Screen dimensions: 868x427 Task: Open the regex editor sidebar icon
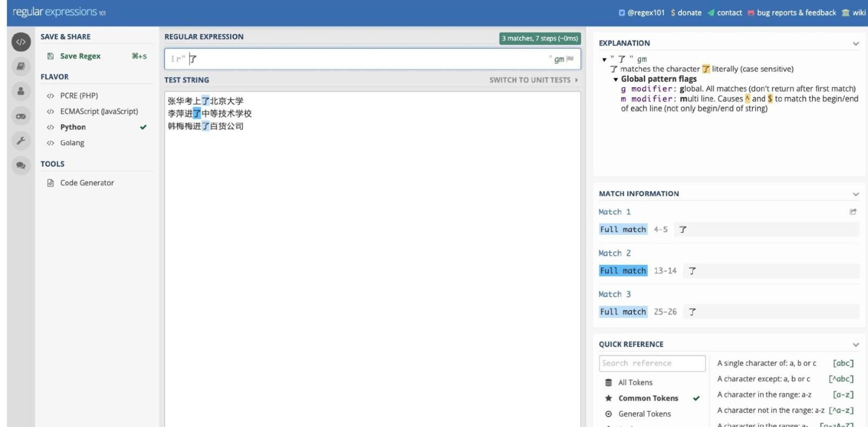click(21, 42)
